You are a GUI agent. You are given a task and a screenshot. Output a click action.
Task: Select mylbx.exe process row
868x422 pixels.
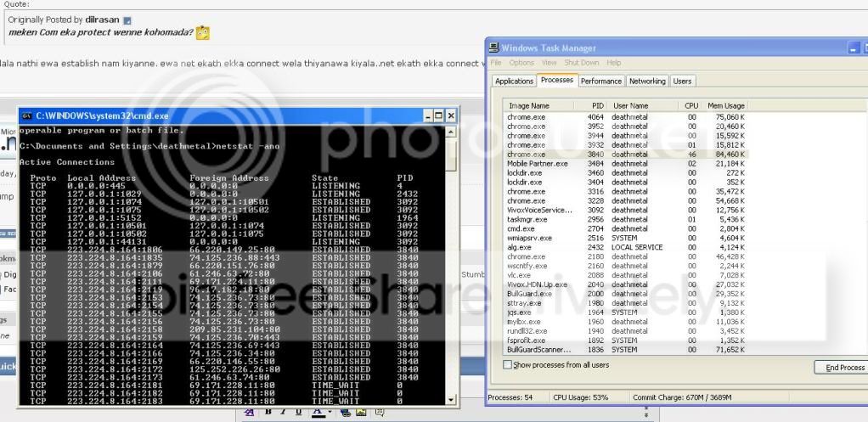[x=626, y=321]
